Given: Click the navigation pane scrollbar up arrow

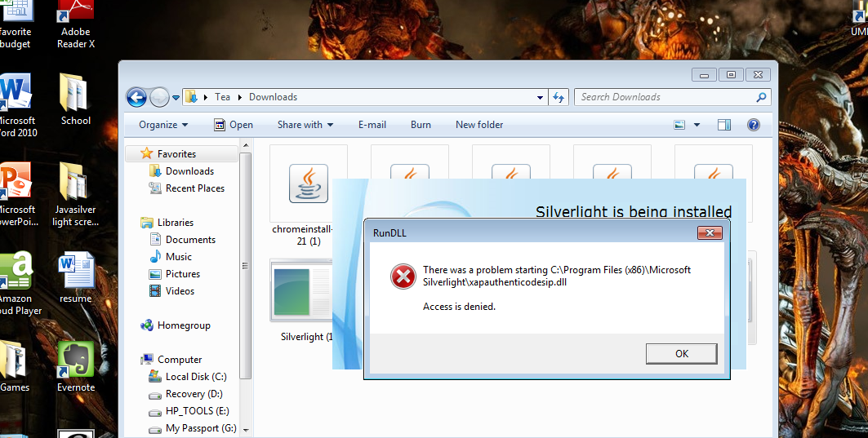Looking at the screenshot, I should (x=246, y=146).
